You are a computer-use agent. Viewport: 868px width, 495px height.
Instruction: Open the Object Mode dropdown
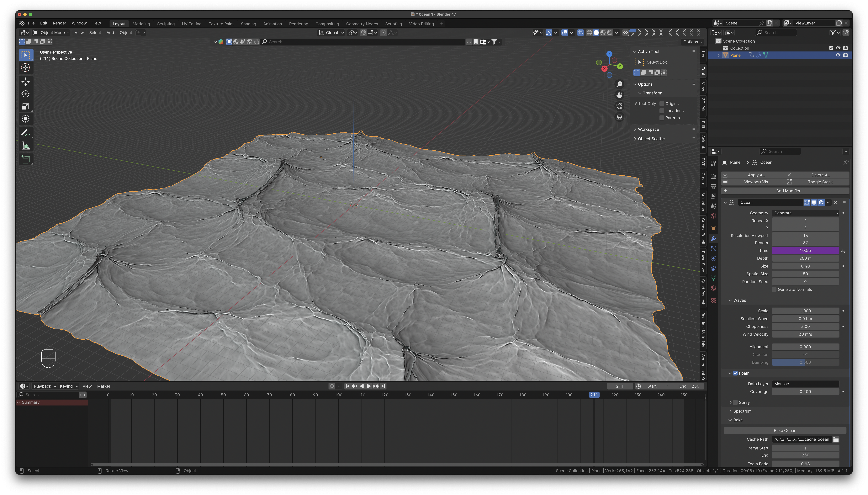tap(51, 33)
